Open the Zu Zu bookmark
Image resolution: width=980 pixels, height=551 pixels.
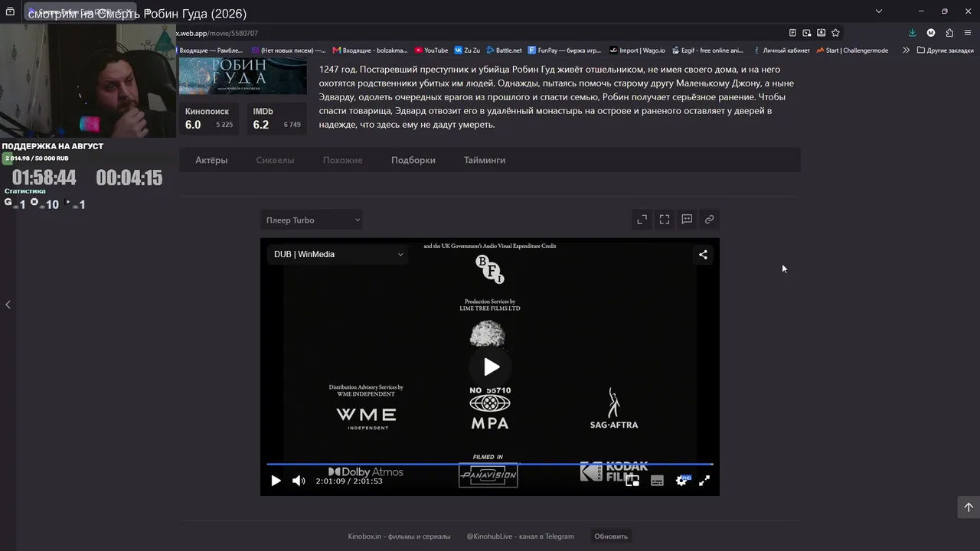pos(467,51)
